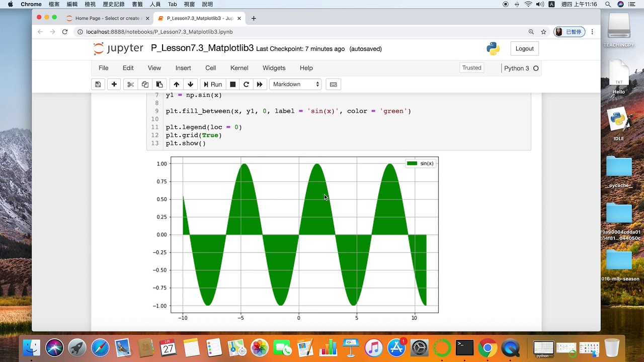Open the File menu in Jupyter
The height and width of the screenshot is (362, 644).
coord(103,68)
